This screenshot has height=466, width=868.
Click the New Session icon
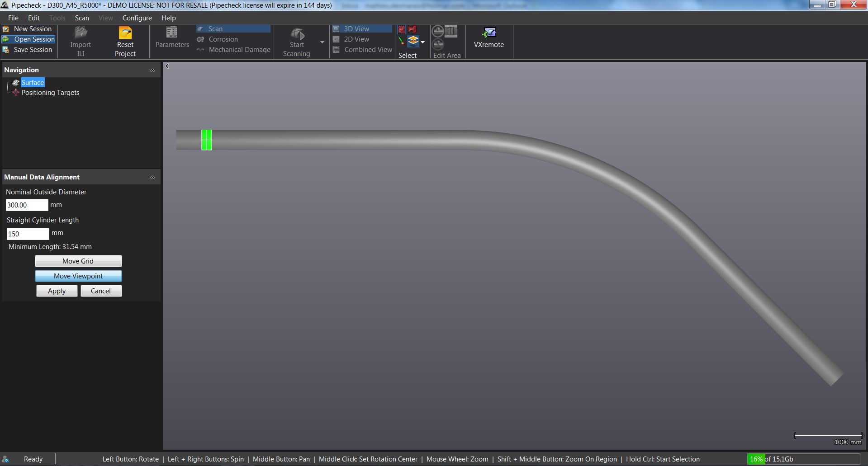coord(6,29)
